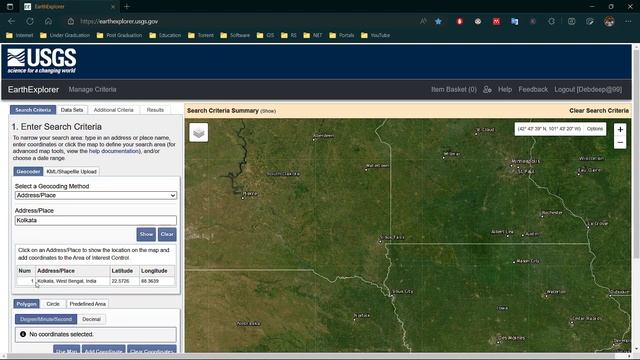This screenshot has height=360, width=640.
Task: Select the Circle tab
Action: pyautogui.click(x=53, y=304)
